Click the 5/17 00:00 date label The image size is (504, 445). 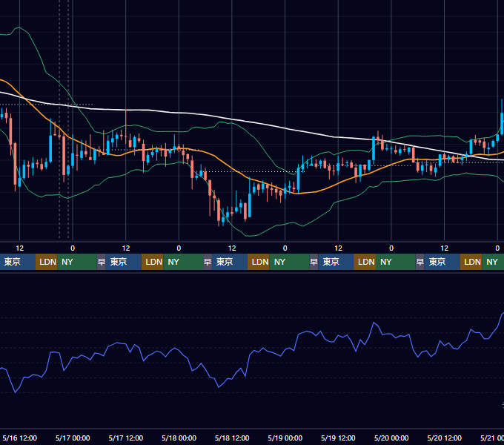[x=73, y=438]
